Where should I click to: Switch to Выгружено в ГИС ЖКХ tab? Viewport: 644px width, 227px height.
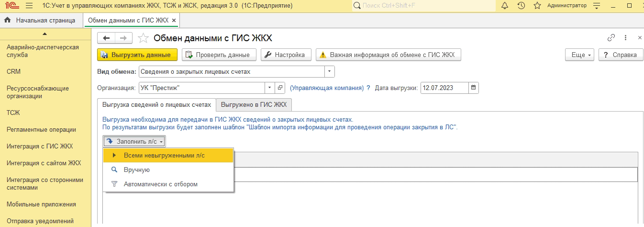point(254,104)
